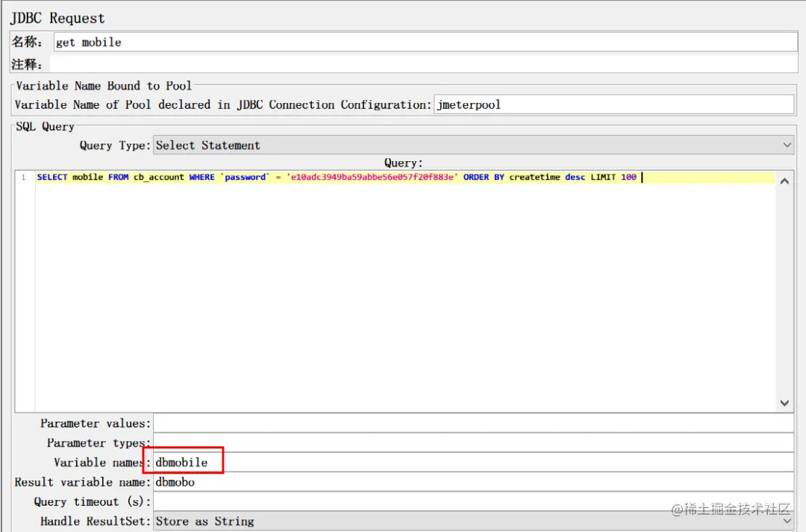This screenshot has height=532, width=806.
Task: Click the LIMIT 100 text in the query
Action: tap(613, 178)
